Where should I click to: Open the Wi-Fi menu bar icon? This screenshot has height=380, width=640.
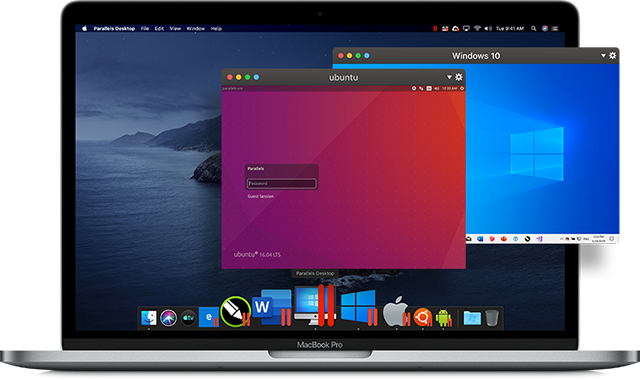tap(477, 29)
